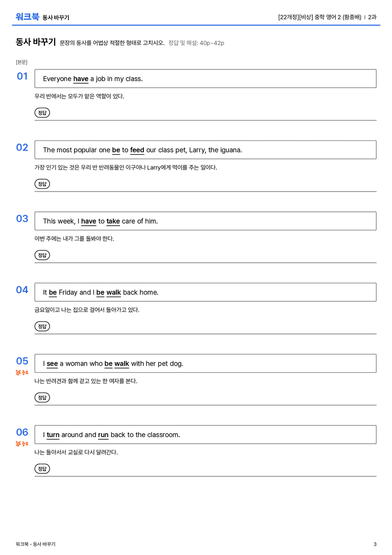Click the textbook title in the header right
Image resolution: width=392 pixels, height=555 pixels.
320,17
